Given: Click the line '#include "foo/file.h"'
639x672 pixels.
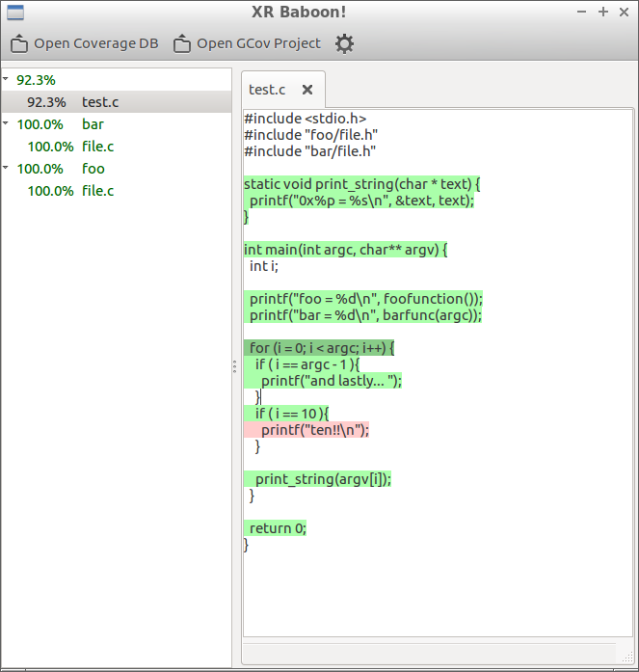Looking at the screenshot, I should click(310, 135).
